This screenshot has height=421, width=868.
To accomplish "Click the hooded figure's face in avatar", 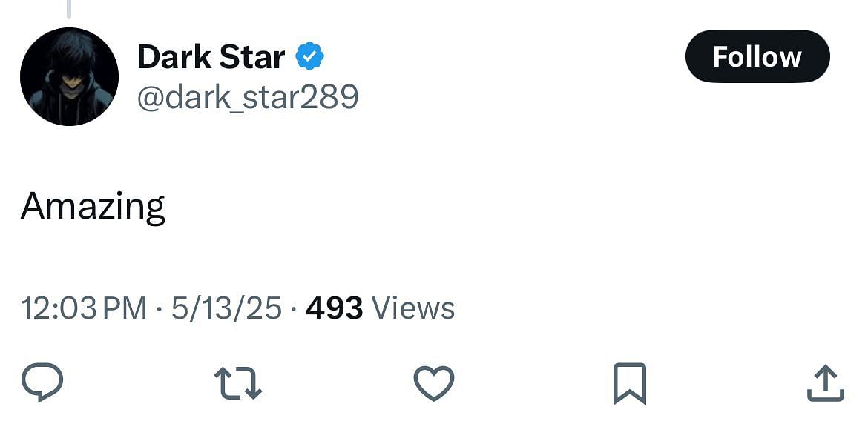I will click(70, 83).
